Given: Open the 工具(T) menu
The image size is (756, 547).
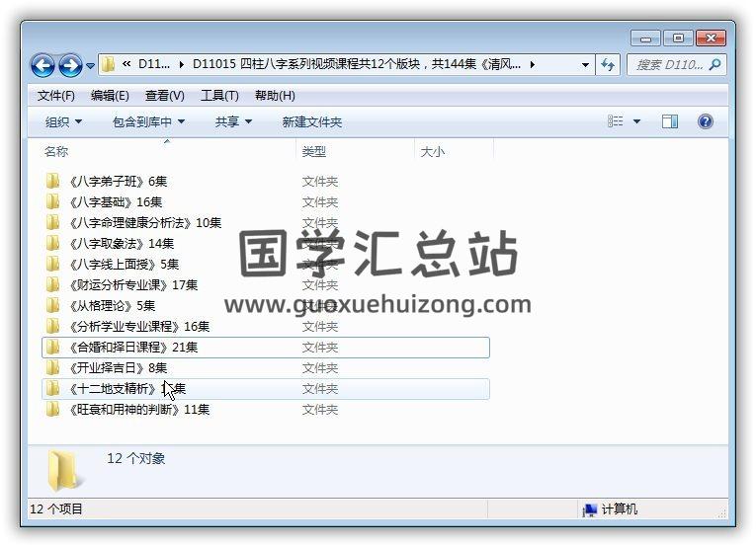Looking at the screenshot, I should coord(219,96).
